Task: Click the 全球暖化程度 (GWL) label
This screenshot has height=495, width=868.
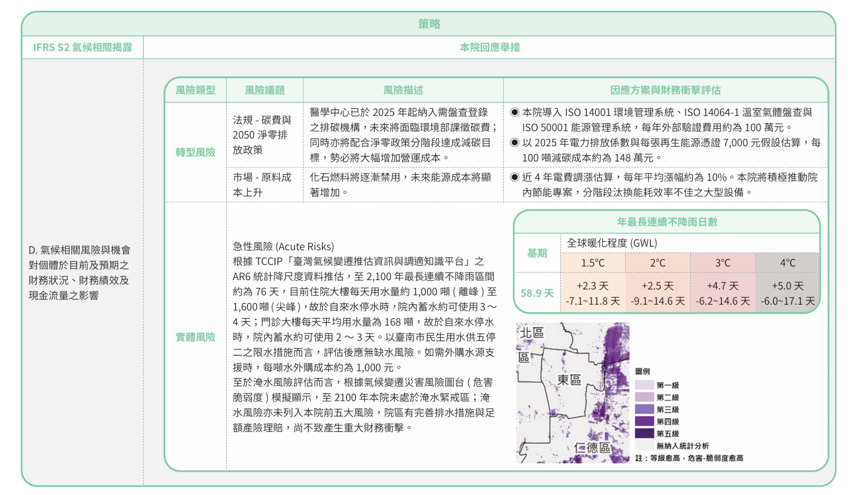Action: (x=612, y=243)
